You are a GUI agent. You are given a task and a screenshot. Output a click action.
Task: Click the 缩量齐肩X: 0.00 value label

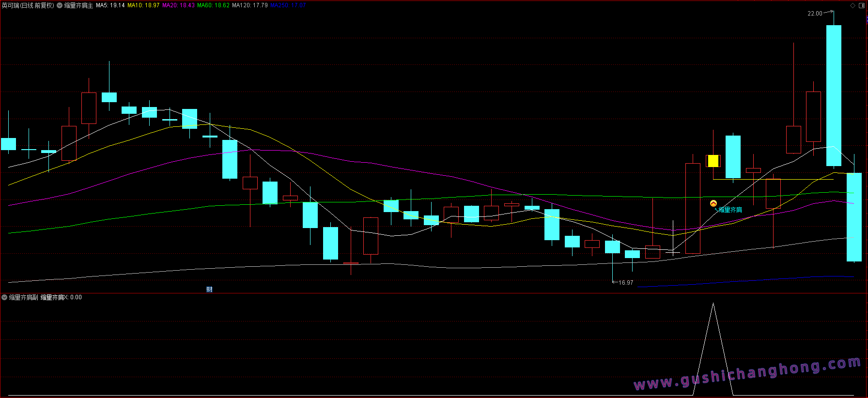(x=61, y=297)
